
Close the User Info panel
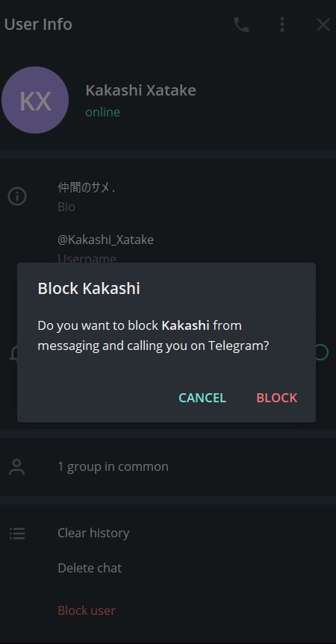[323, 25]
